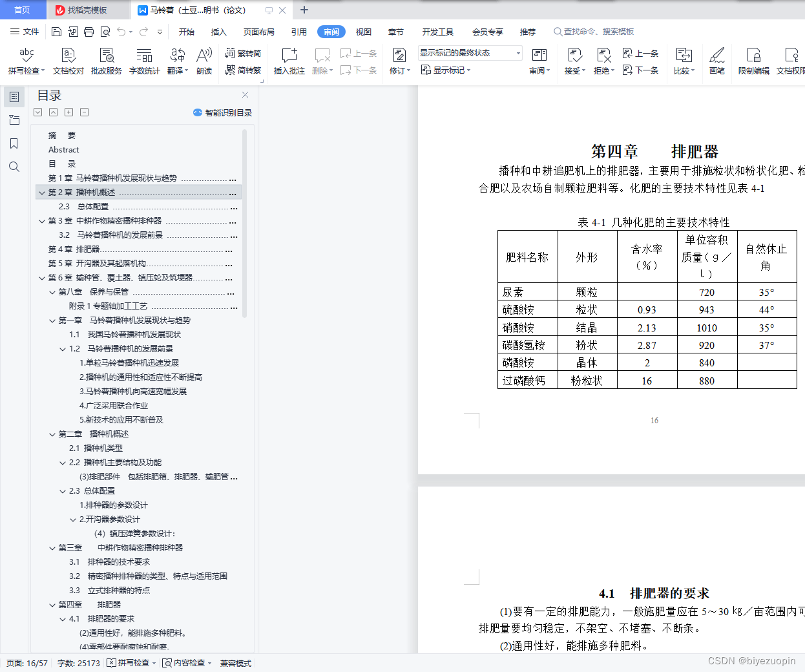Image resolution: width=805 pixels, height=672 pixels.
Task: Switch to the 开发工具 ribbon tab
Action: (x=438, y=32)
